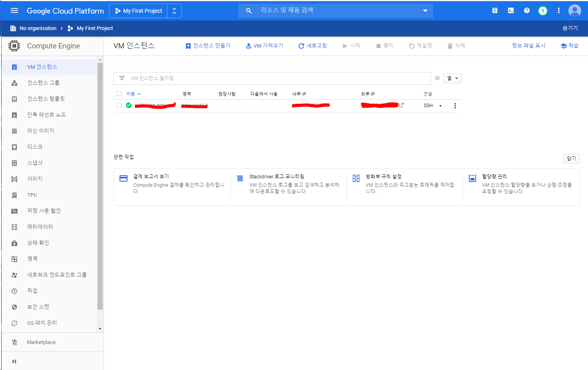This screenshot has width=588, height=370.
Task: Sort by name column header
Action: tap(134, 94)
